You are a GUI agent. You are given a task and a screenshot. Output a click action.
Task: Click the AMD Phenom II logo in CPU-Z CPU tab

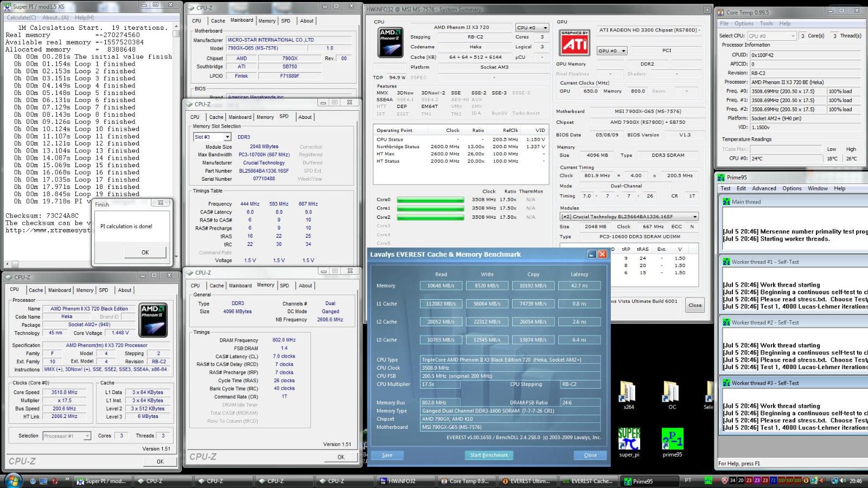coord(153,320)
